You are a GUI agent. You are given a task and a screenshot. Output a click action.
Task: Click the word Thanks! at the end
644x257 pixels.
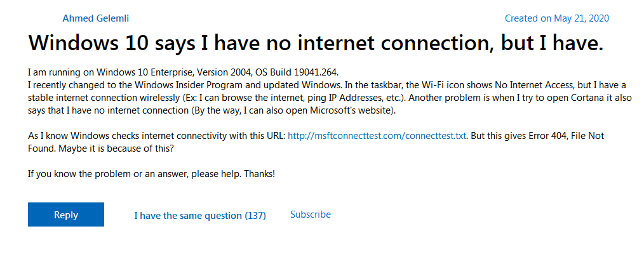(x=260, y=174)
